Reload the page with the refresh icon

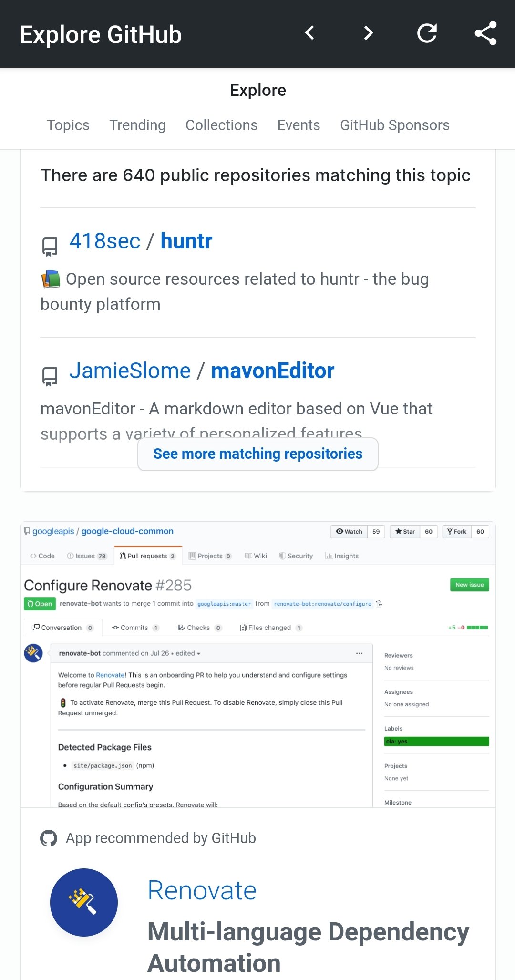(x=427, y=33)
